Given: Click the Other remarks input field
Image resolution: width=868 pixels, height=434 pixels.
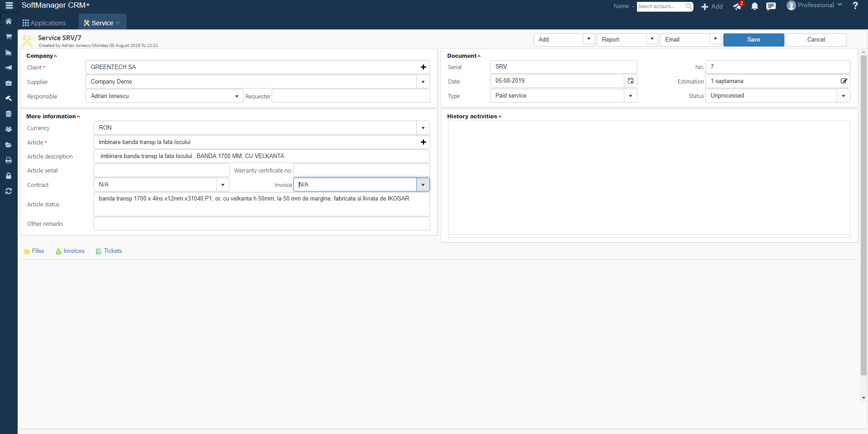Looking at the screenshot, I should pyautogui.click(x=261, y=224).
